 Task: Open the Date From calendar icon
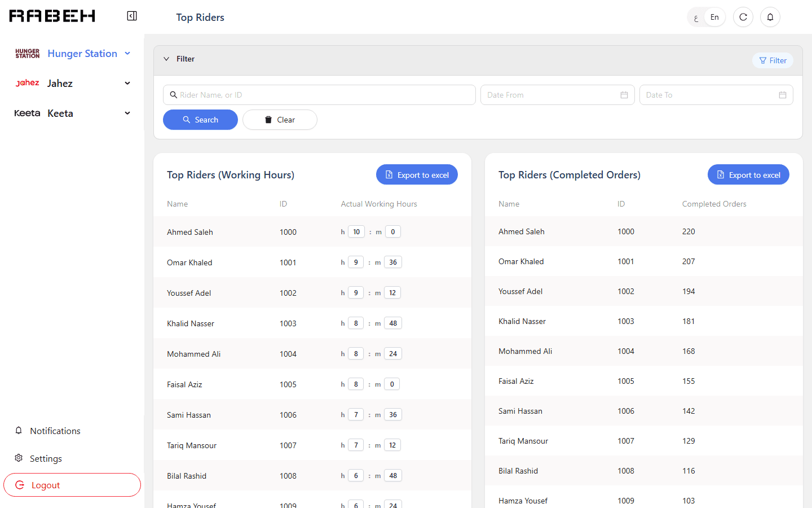(x=624, y=95)
